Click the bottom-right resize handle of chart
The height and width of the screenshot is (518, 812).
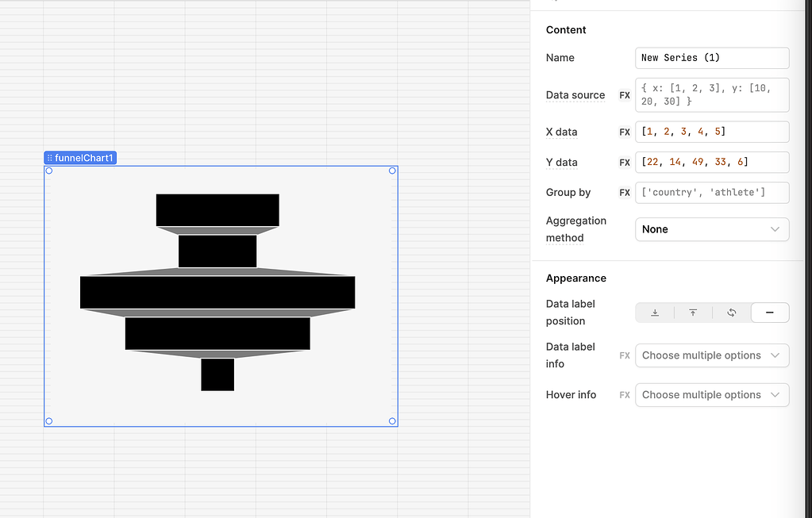[x=392, y=421]
